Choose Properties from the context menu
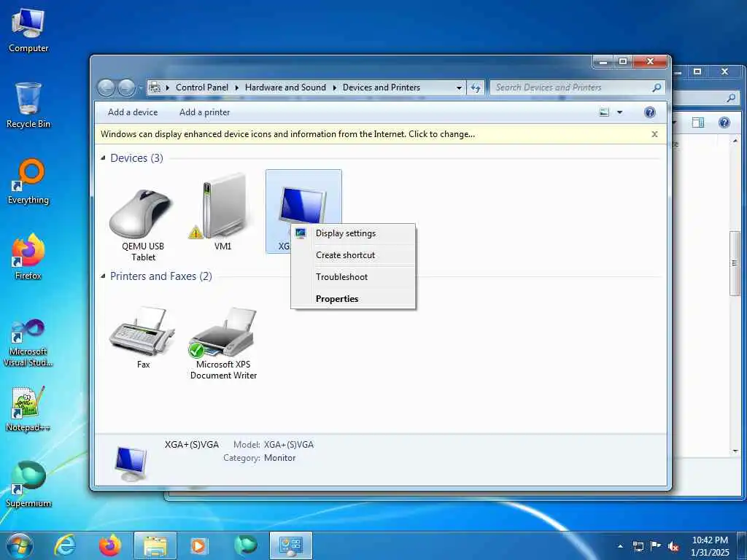Screen dimensions: 747x560 353,299
